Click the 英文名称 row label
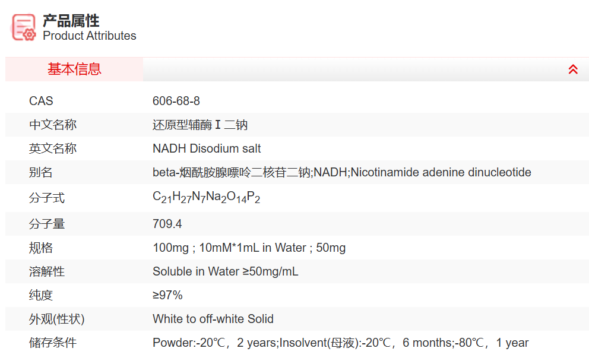 pos(53,148)
